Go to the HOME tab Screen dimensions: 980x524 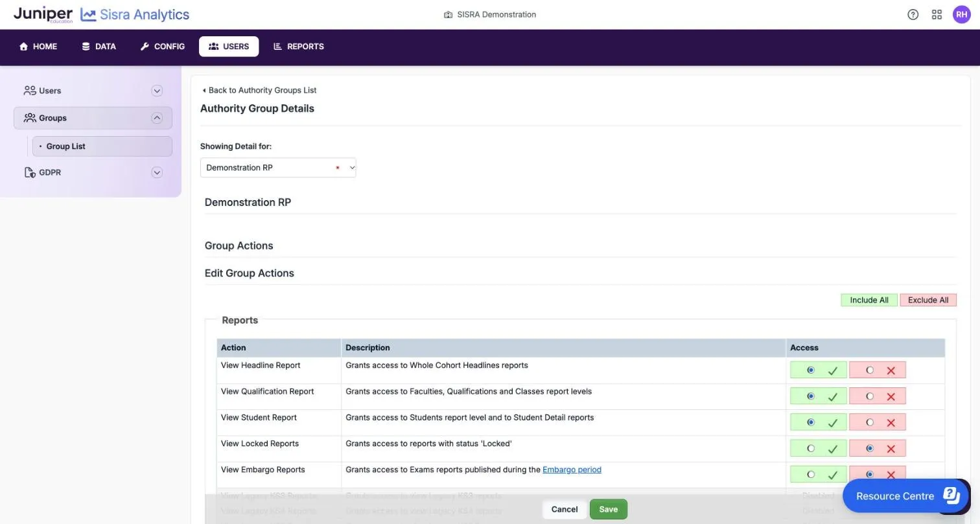[x=38, y=47]
